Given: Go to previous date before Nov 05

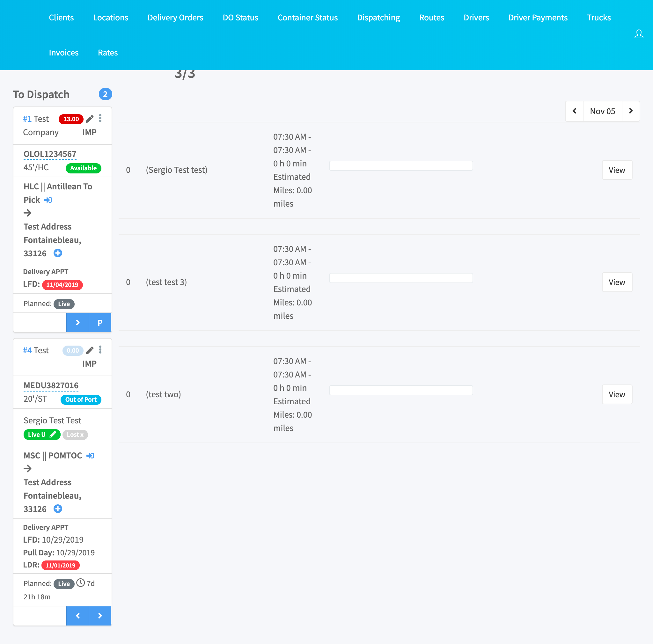Looking at the screenshot, I should pyautogui.click(x=574, y=111).
